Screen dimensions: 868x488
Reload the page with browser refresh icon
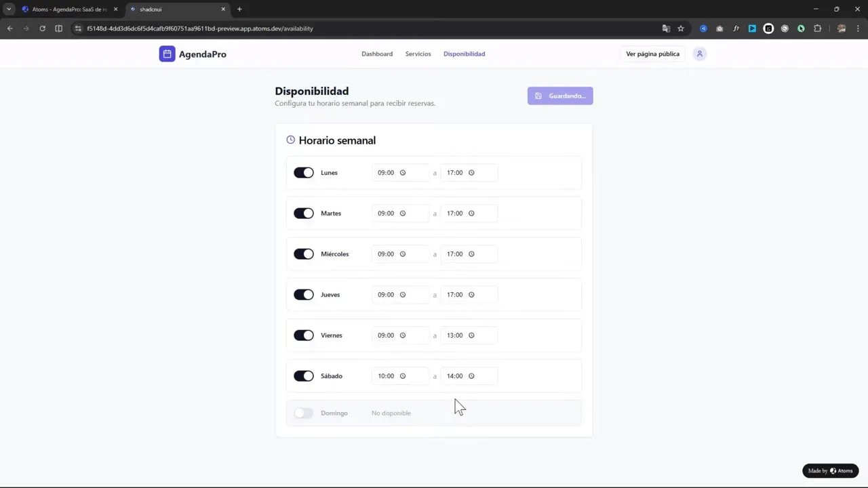pyautogui.click(x=42, y=28)
